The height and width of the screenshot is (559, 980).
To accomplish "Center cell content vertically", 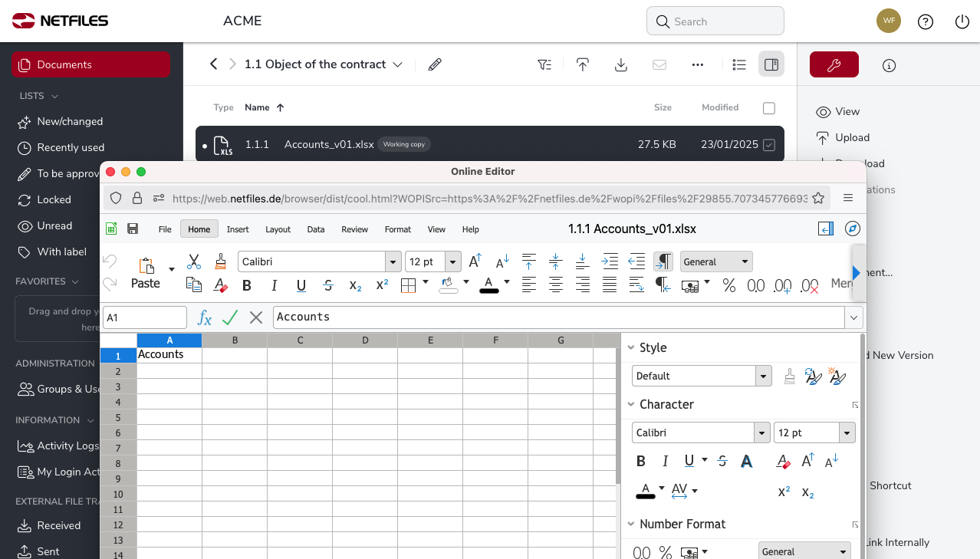I will point(556,261).
